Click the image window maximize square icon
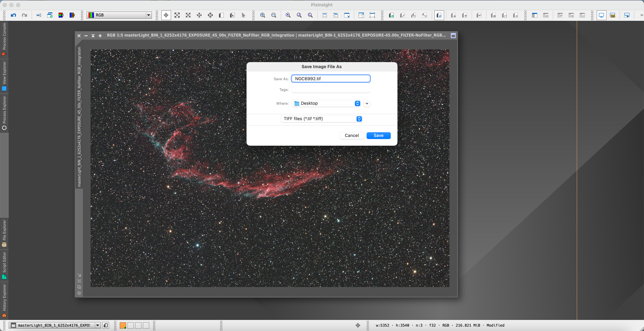 [453, 36]
